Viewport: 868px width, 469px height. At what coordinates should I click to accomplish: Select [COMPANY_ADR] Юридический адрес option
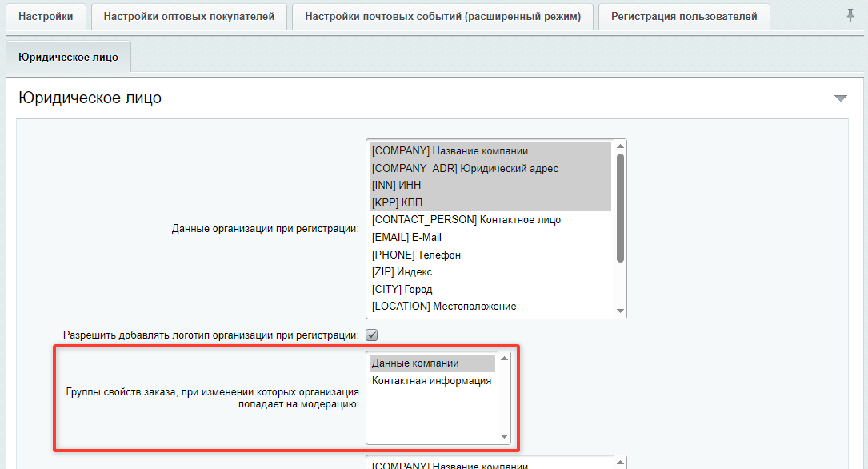(x=491, y=168)
